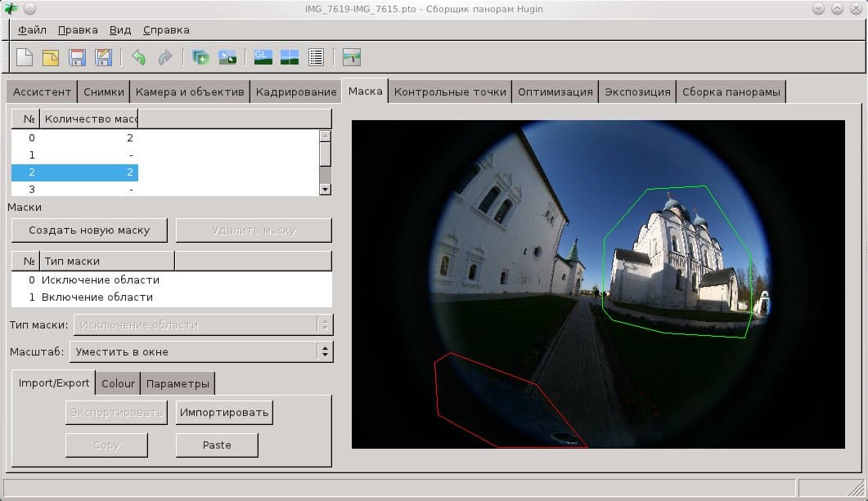Switch to the Контрольные точки tab
This screenshot has height=501, width=868.
(x=450, y=92)
